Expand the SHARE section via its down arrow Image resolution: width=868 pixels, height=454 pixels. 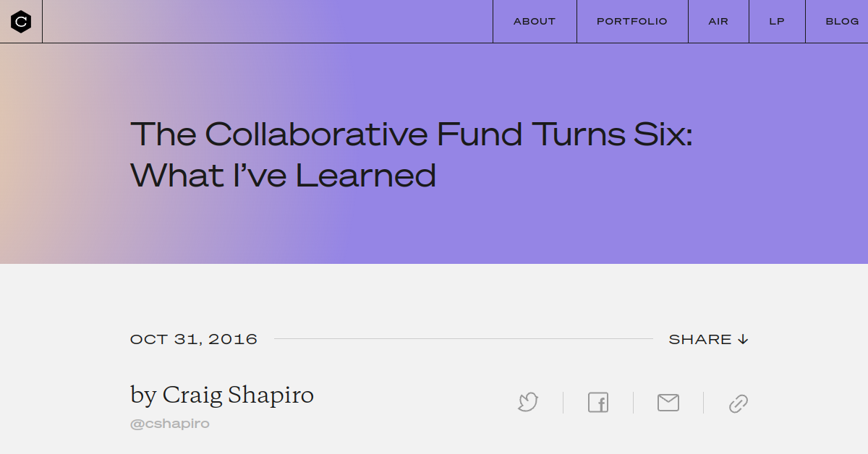tap(743, 338)
